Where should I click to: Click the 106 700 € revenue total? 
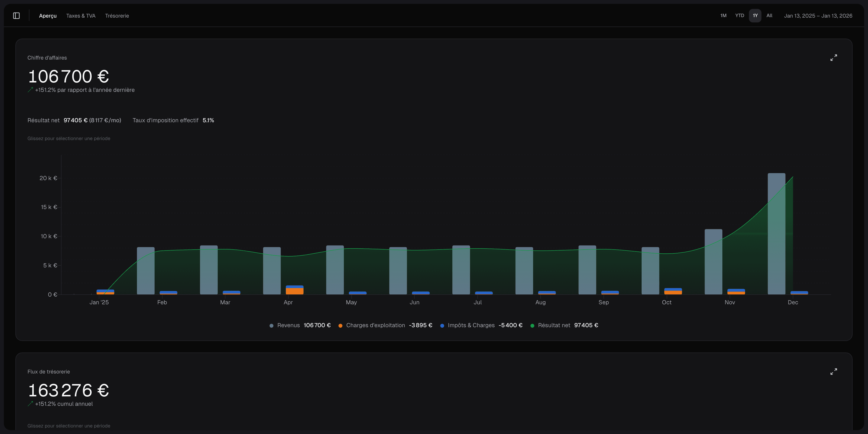pos(68,76)
